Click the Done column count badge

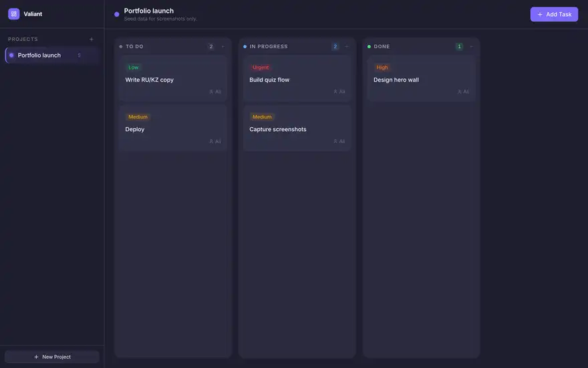[460, 47]
